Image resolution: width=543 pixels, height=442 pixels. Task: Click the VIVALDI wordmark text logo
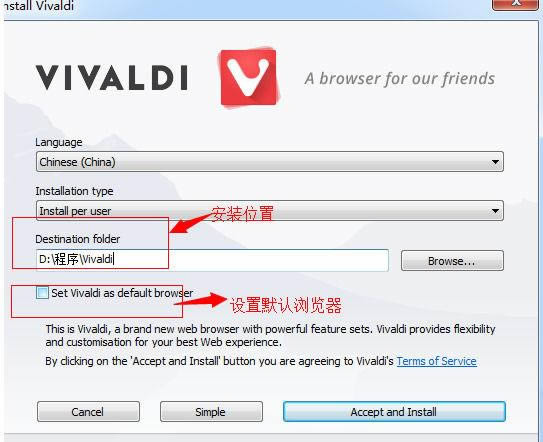[x=112, y=78]
